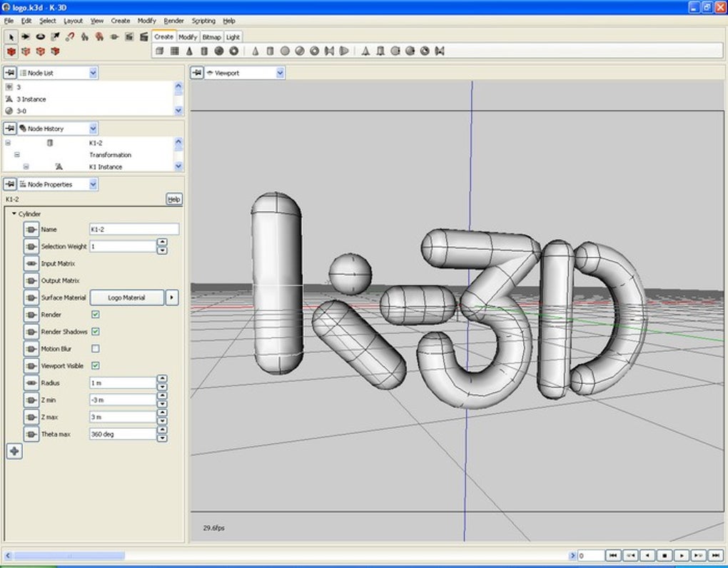Pin the Node History panel
728x568 pixels.
[x=10, y=128]
